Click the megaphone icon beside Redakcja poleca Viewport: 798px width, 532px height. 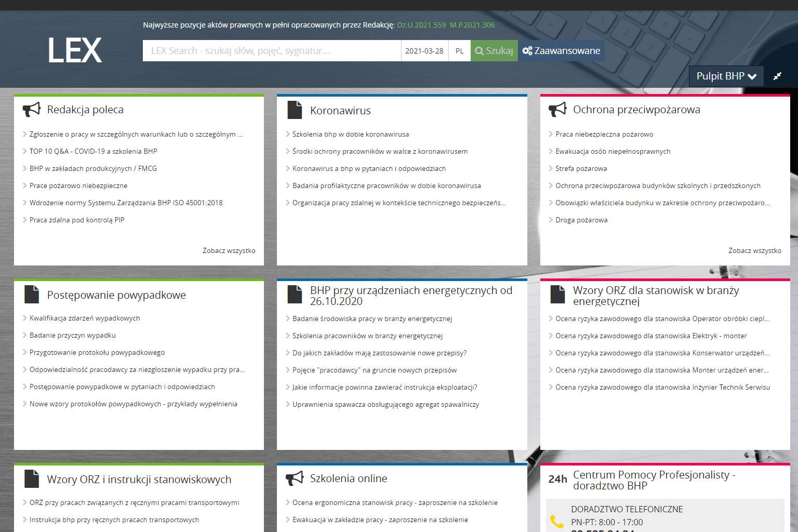pos(32,110)
